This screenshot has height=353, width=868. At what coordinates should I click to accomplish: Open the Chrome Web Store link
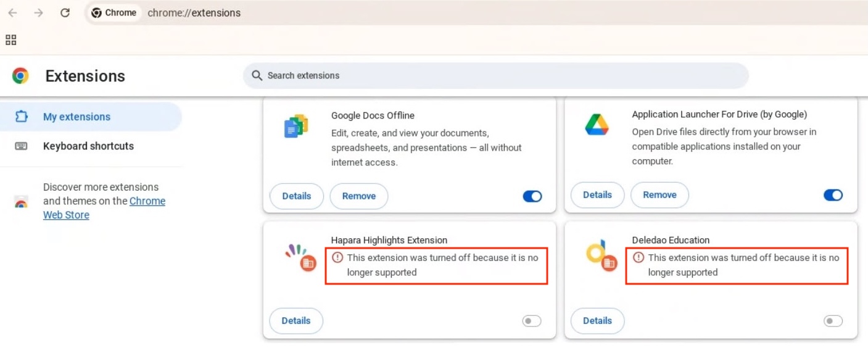(x=104, y=208)
